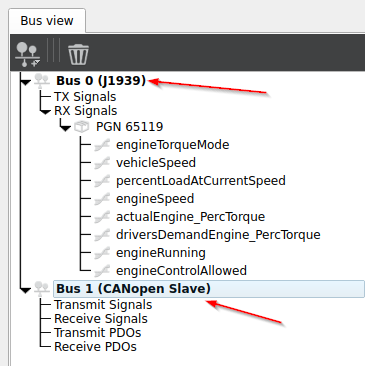The height and width of the screenshot is (366, 365).
Task: Click the trash delete icon
Action: 78,55
